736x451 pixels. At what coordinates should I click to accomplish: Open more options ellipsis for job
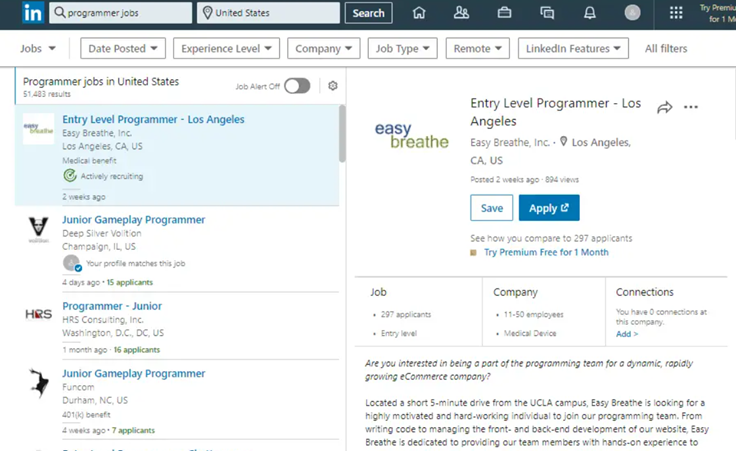pyautogui.click(x=691, y=108)
